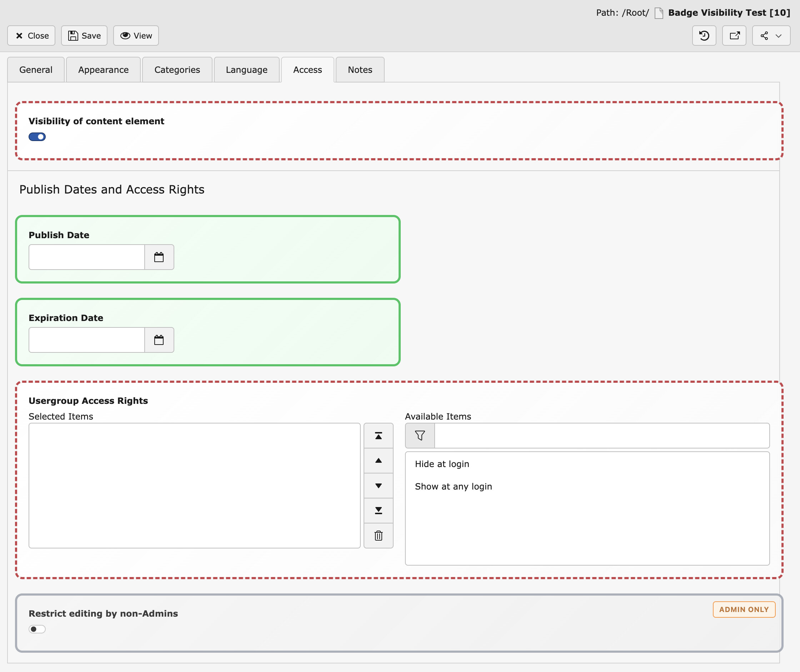Focus the Available Items filter field
The height and width of the screenshot is (672, 800).
click(x=602, y=435)
